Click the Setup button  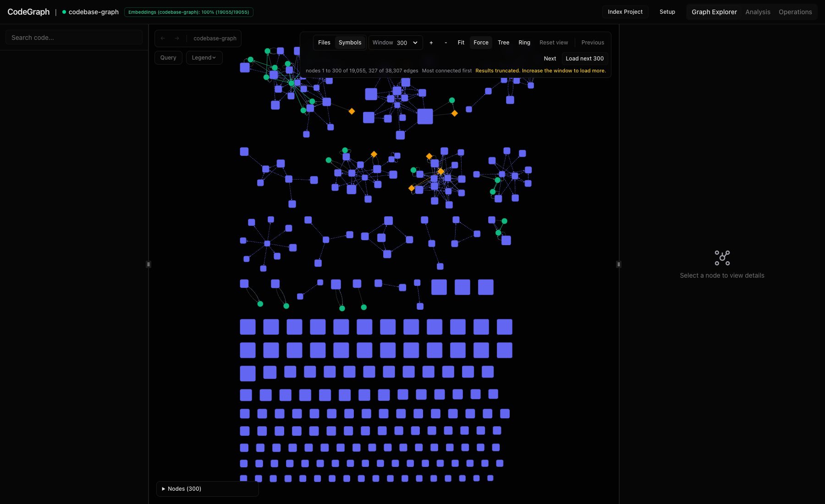click(667, 12)
